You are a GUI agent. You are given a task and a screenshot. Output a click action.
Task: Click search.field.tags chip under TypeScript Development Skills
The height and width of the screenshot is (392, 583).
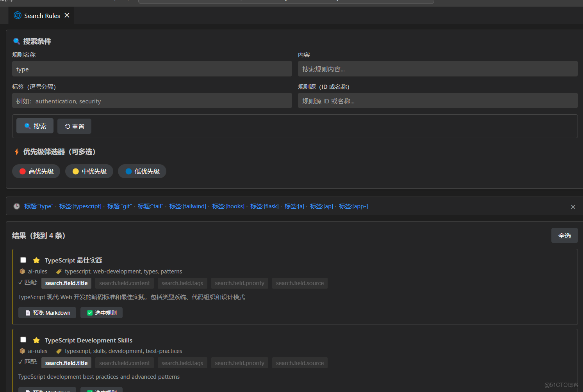click(182, 363)
